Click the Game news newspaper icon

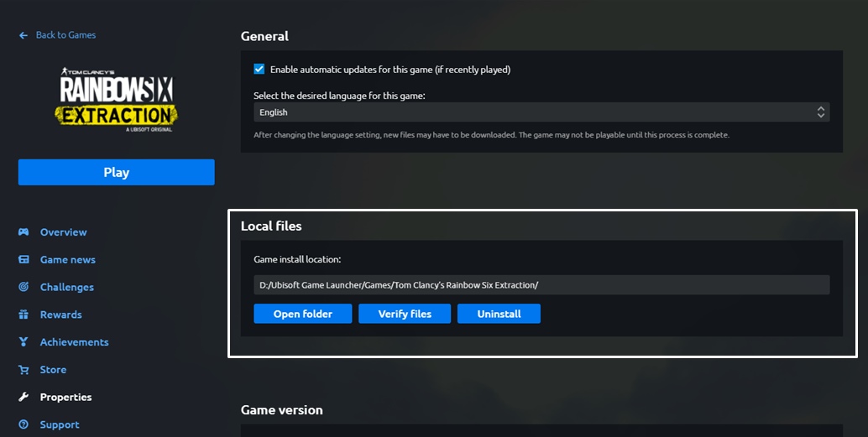(24, 259)
